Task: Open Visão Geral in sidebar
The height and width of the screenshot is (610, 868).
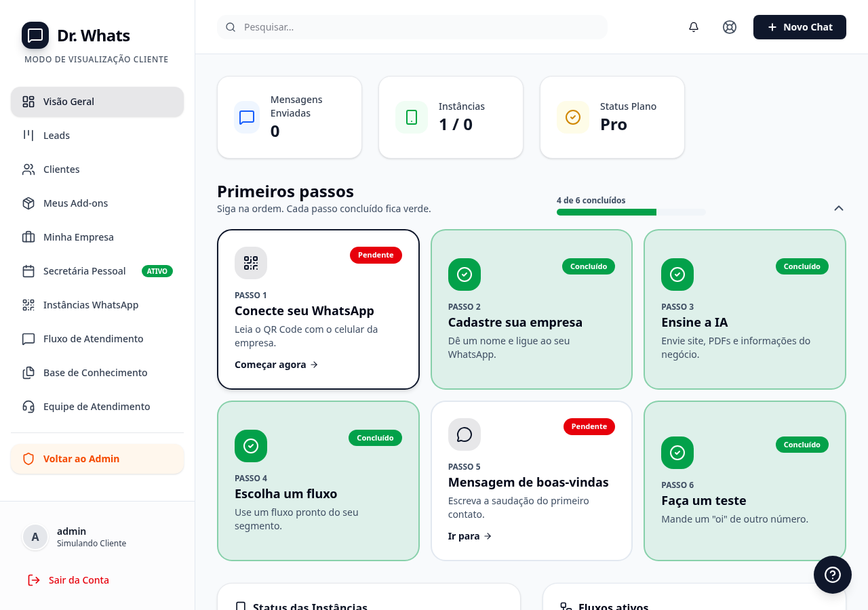Action: point(97,102)
